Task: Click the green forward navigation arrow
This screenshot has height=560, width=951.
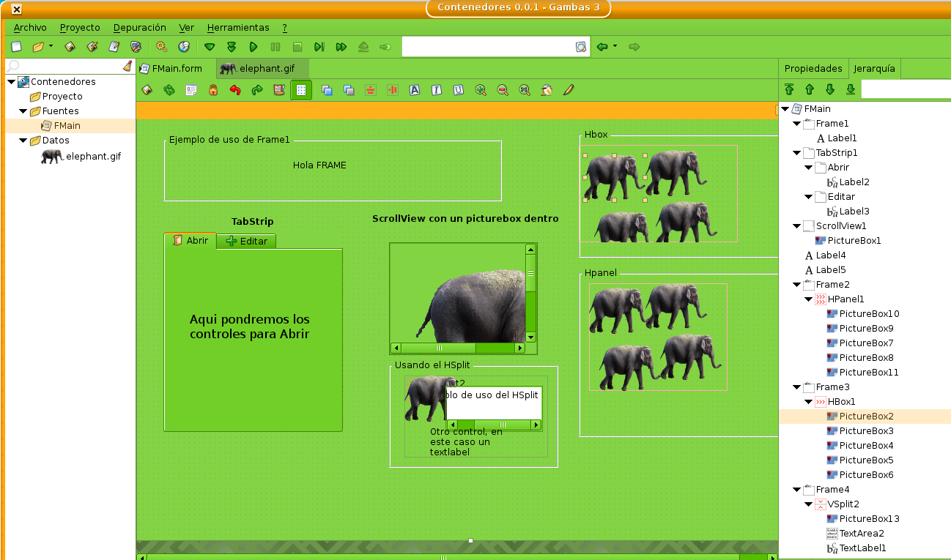Action: click(634, 47)
